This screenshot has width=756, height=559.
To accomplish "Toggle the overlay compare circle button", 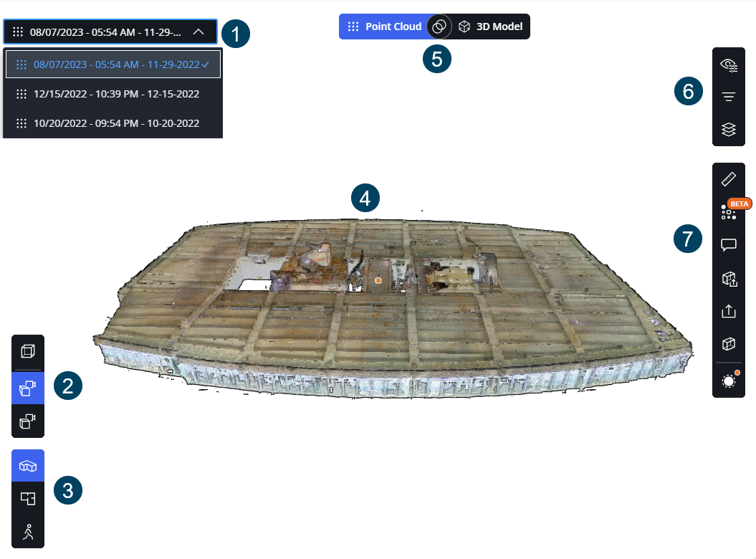I will tap(439, 27).
